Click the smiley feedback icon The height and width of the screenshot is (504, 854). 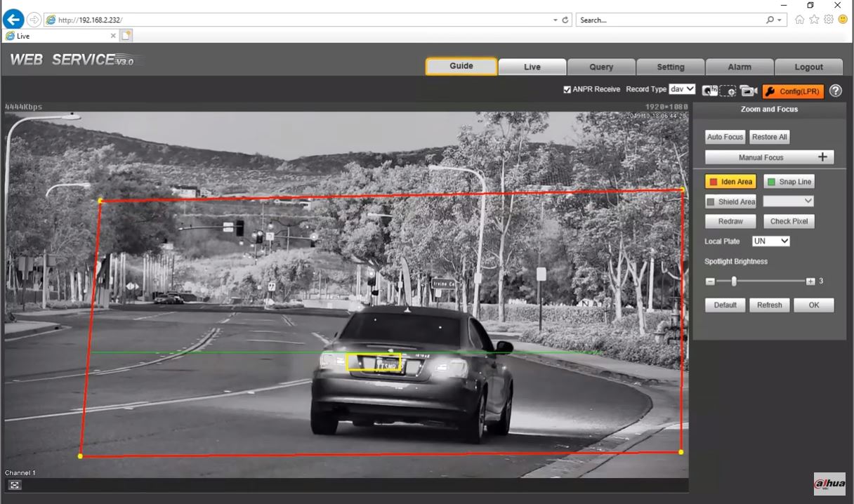843,20
